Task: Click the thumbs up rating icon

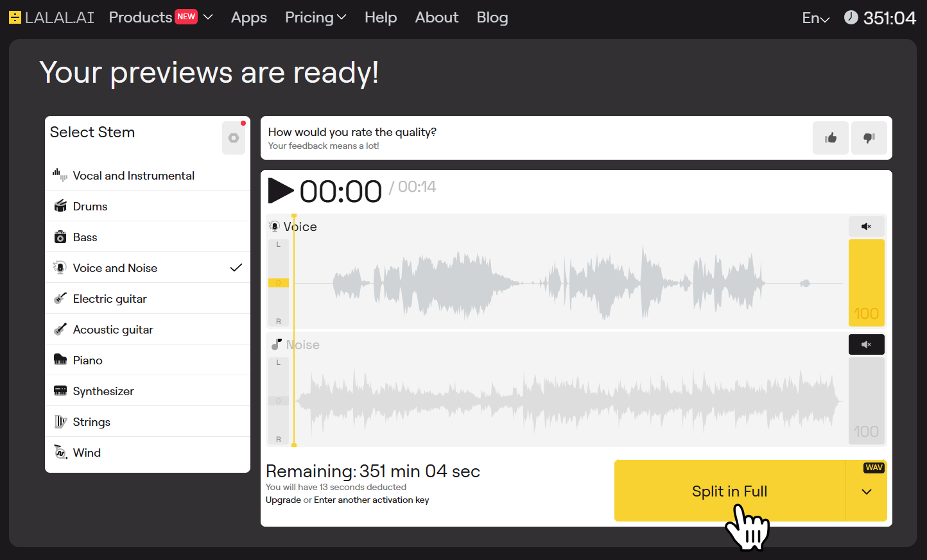Action: pyautogui.click(x=830, y=138)
